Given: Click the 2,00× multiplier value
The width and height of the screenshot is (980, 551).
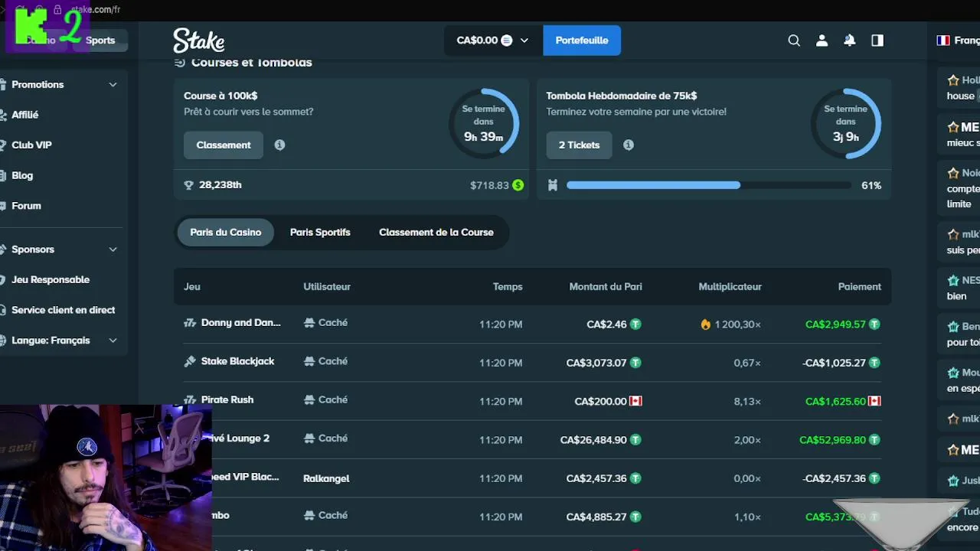Looking at the screenshot, I should pyautogui.click(x=747, y=440).
